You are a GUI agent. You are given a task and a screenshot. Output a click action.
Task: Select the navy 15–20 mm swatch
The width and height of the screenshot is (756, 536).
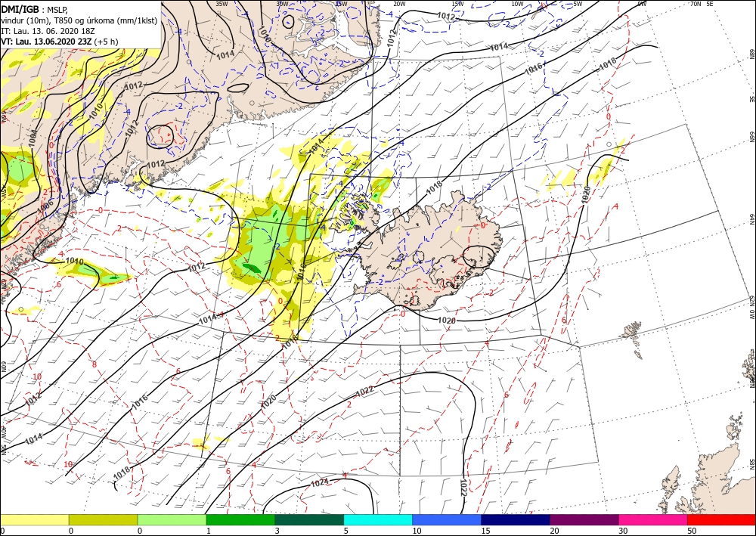(516, 519)
